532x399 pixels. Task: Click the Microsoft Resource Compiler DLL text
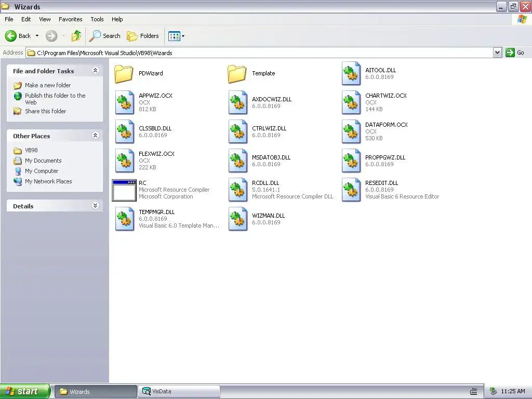coord(292,196)
